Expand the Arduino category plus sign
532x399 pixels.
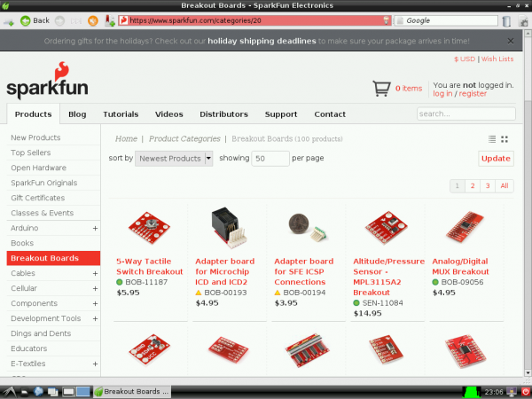coord(96,229)
